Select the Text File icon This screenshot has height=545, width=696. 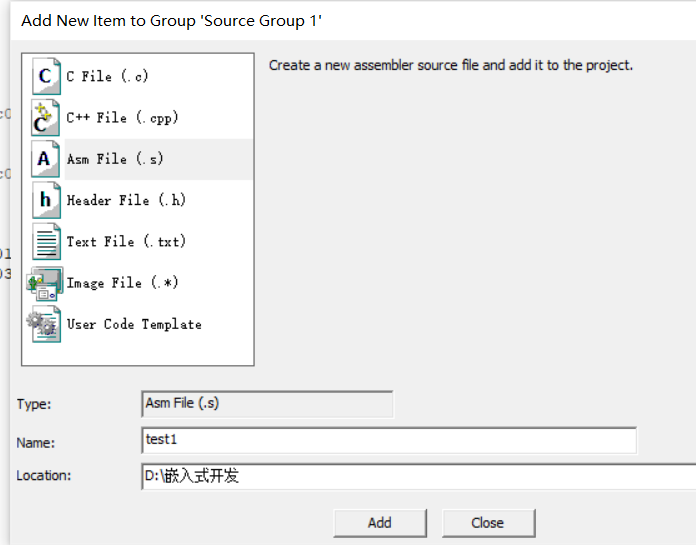click(x=45, y=242)
